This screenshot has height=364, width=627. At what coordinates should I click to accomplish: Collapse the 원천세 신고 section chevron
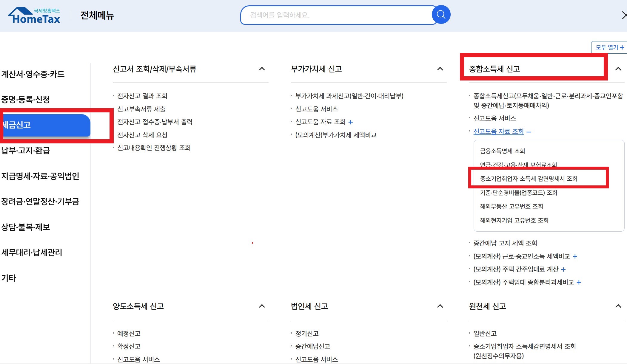click(618, 306)
